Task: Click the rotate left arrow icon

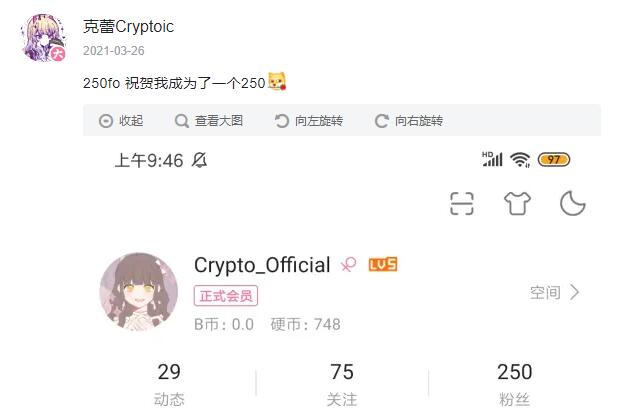Action: coord(281,121)
